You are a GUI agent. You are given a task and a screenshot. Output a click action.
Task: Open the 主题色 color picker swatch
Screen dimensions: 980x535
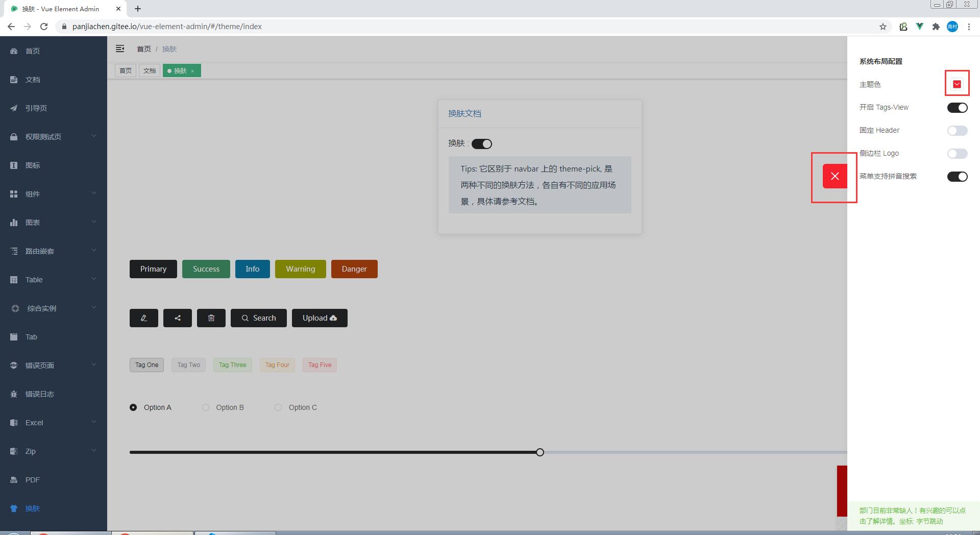click(x=957, y=84)
